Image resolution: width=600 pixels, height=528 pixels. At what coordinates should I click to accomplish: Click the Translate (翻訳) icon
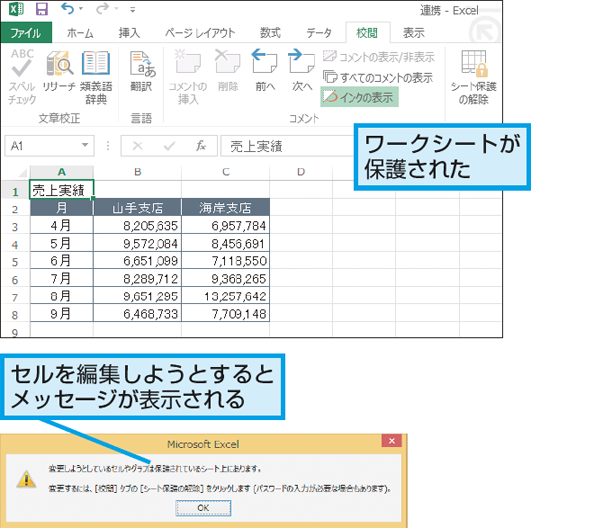pos(143,68)
